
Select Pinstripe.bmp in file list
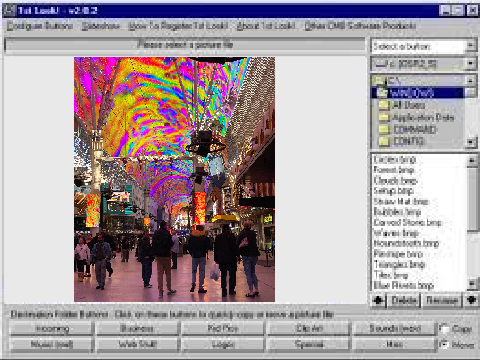(x=398, y=254)
